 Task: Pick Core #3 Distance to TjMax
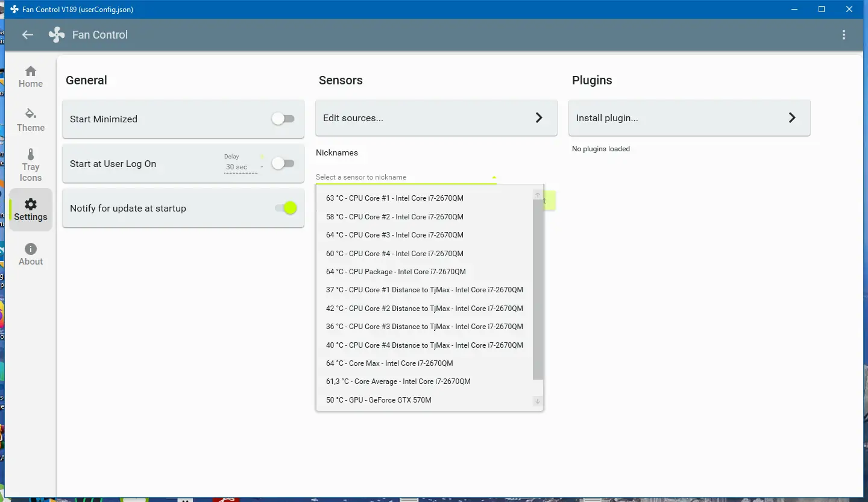click(424, 327)
